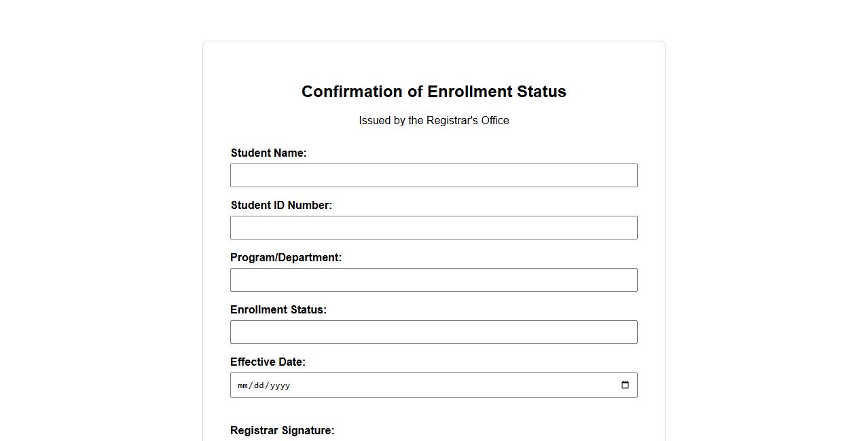Click the 'Enrollment Status:' field label

pos(278,310)
